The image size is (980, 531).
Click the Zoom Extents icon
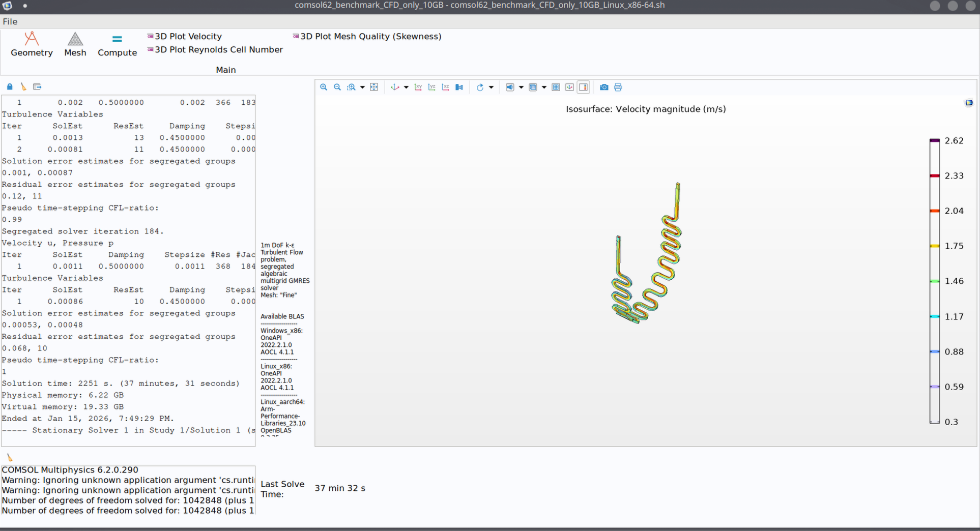tap(374, 87)
